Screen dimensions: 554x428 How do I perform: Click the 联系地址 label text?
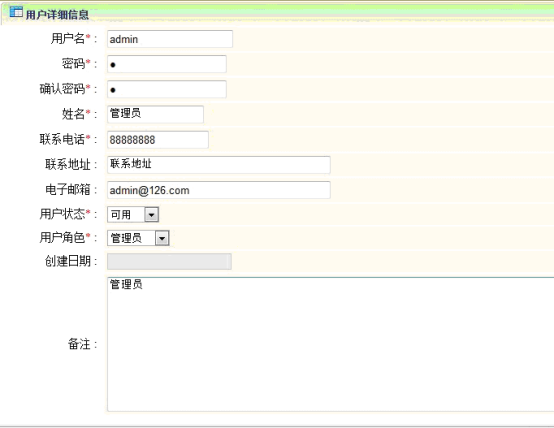tap(68, 164)
